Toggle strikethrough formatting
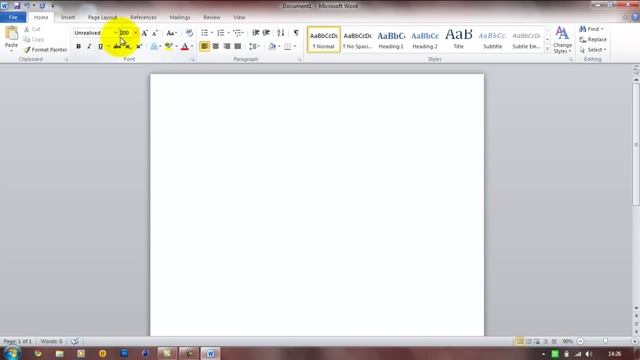Screen dimensions: 640x360 click(117, 47)
